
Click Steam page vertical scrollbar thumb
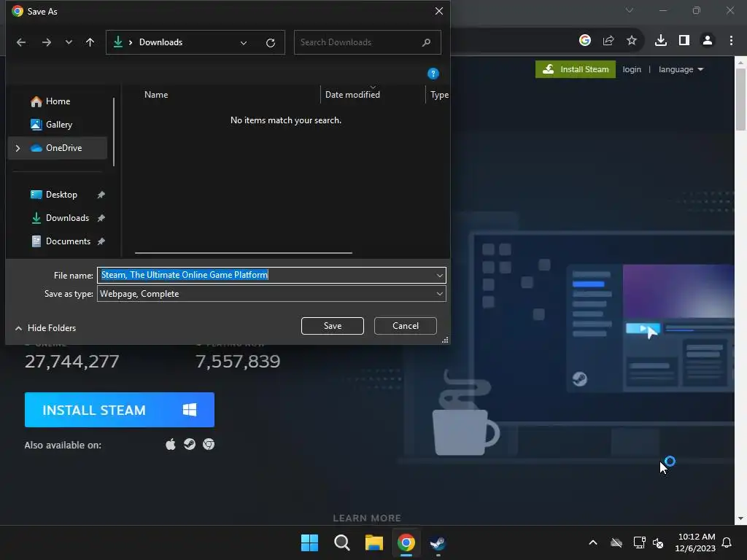740,99
